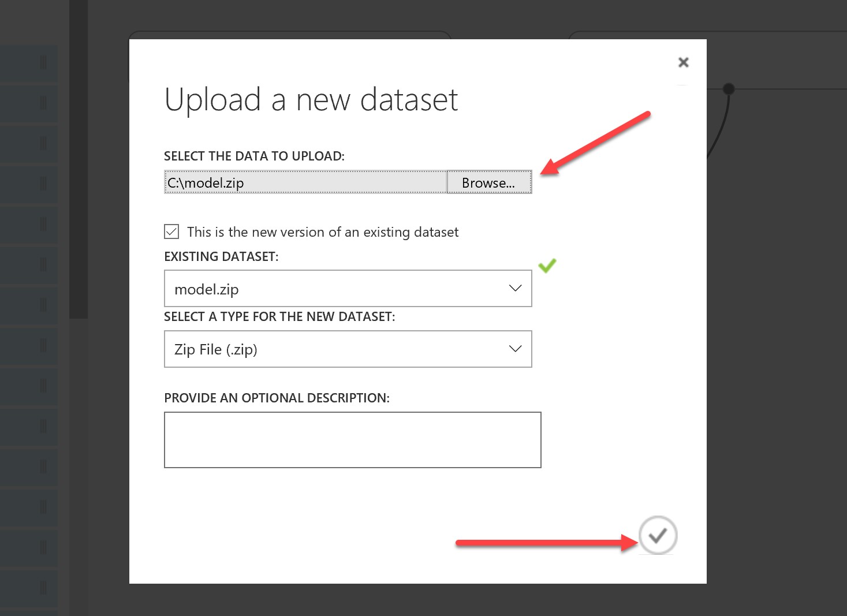Click the chevron on the model.zip selector
Image resolution: width=847 pixels, height=616 pixels.
coord(514,288)
